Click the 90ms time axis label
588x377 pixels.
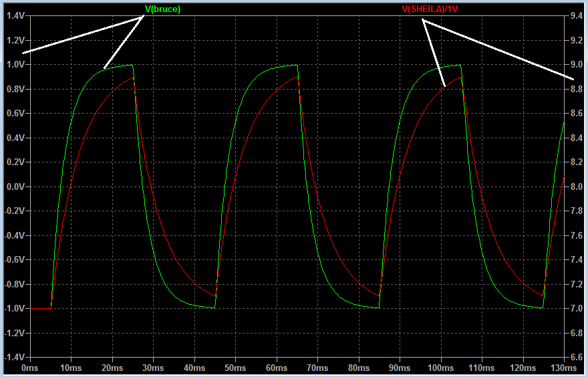(x=400, y=368)
